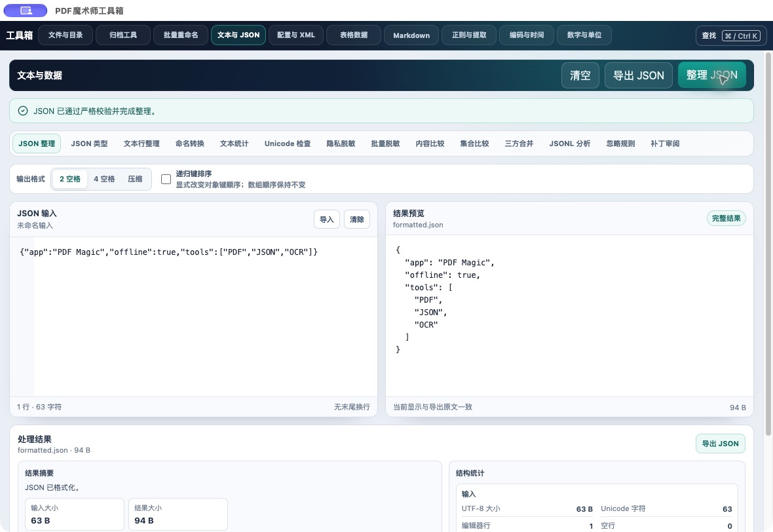The height and width of the screenshot is (532, 773).
Task: Open the 批量重命名 toolbox category
Action: (x=181, y=35)
